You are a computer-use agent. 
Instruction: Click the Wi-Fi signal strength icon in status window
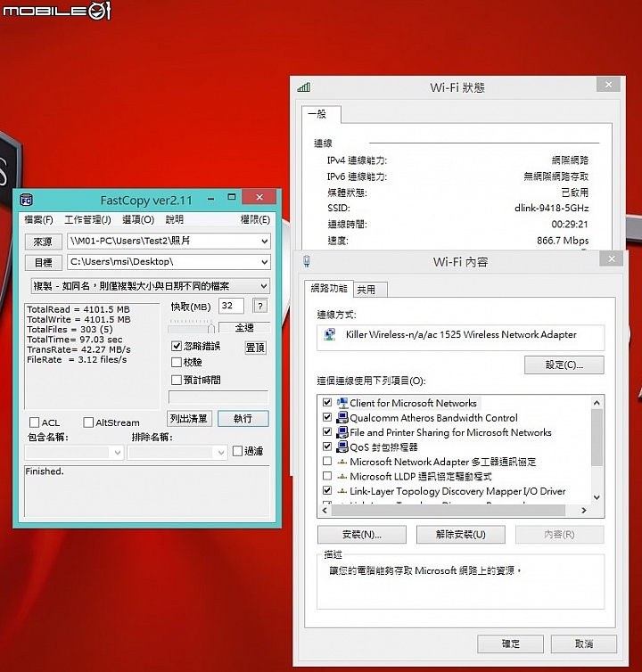pyautogui.click(x=304, y=87)
